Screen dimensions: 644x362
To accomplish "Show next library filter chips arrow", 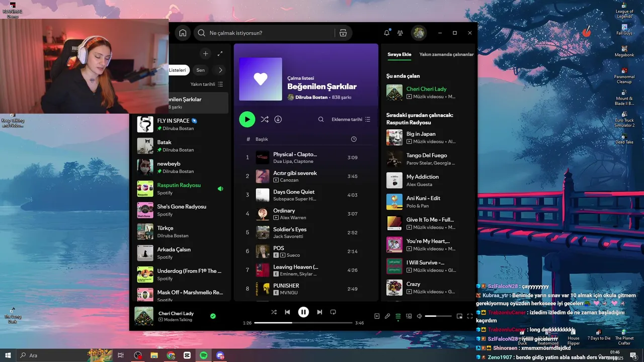I will coord(220,70).
